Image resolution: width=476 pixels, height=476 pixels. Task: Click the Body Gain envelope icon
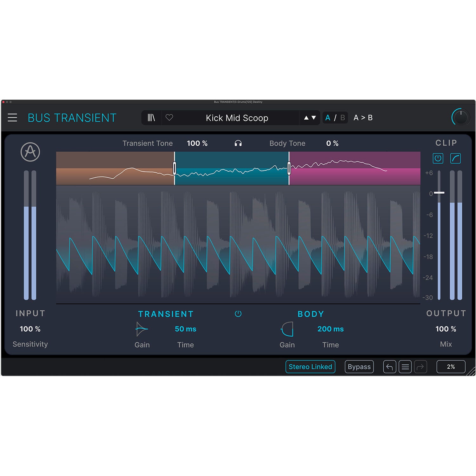point(287,330)
